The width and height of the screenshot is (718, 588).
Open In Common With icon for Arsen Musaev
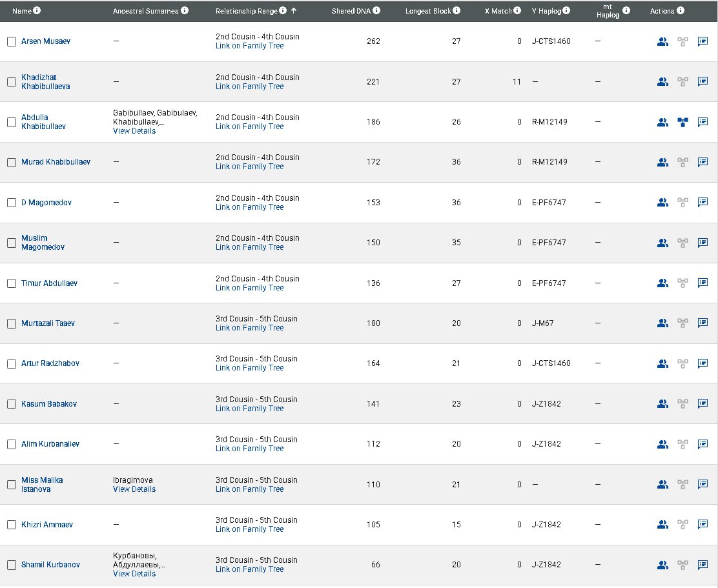click(x=662, y=42)
